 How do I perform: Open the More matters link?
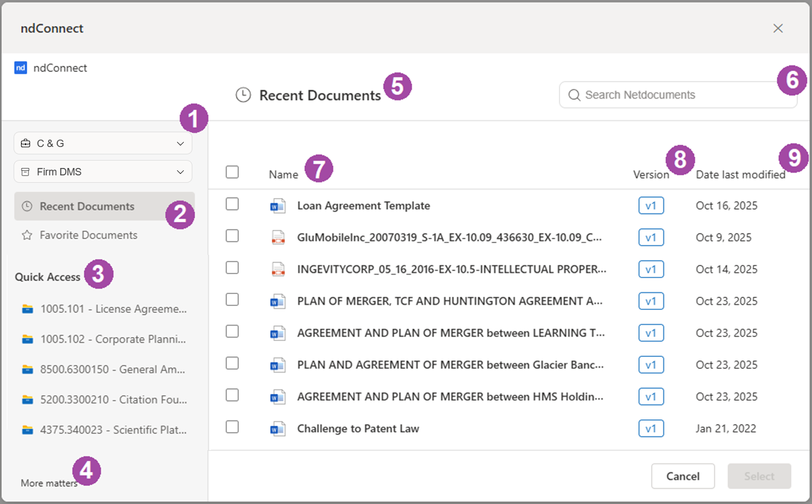(49, 483)
